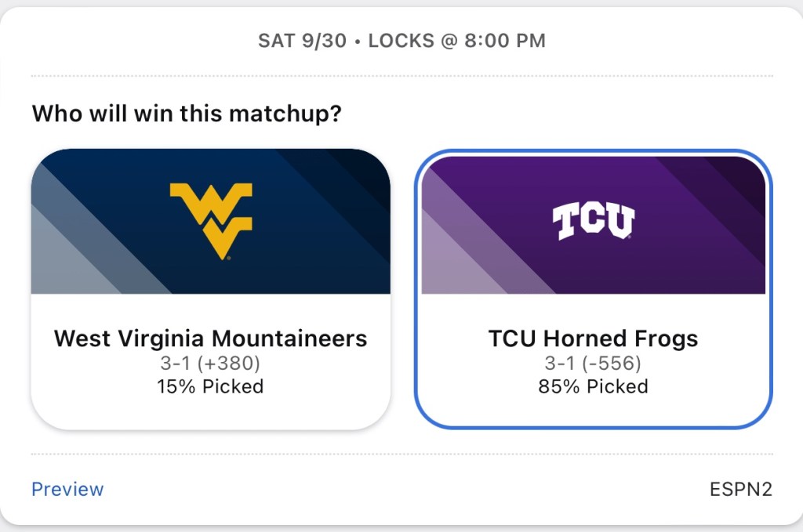
Task: Click the "Who will win this matchup?" question
Action: [x=187, y=114]
